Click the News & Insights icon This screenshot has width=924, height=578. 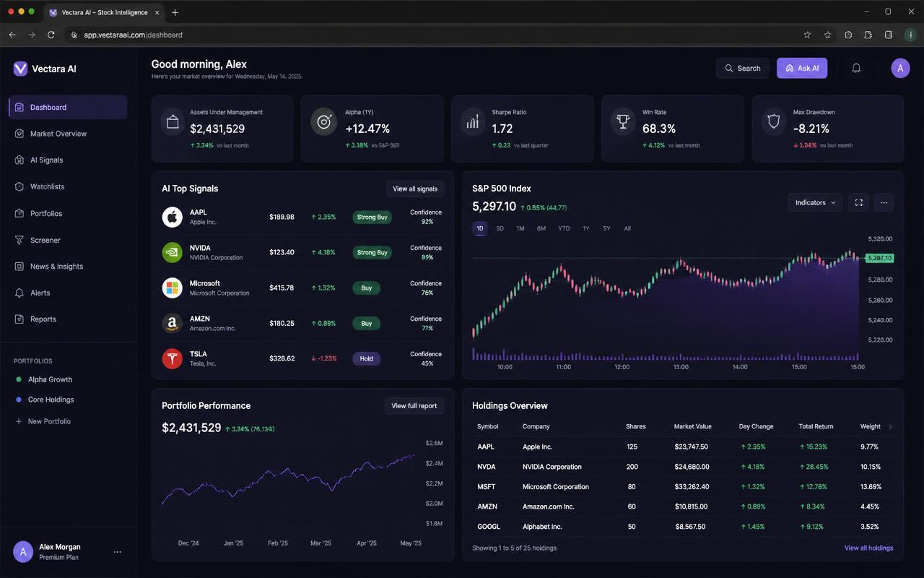click(19, 266)
